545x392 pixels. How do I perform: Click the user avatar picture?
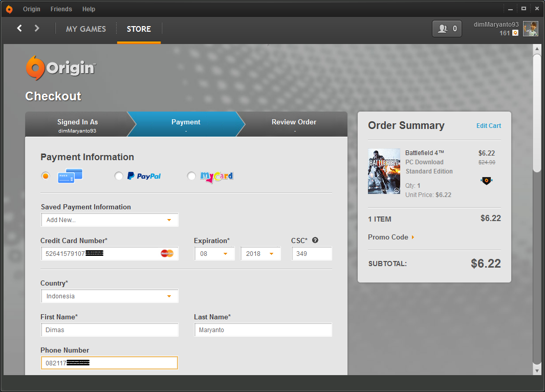[x=531, y=29]
